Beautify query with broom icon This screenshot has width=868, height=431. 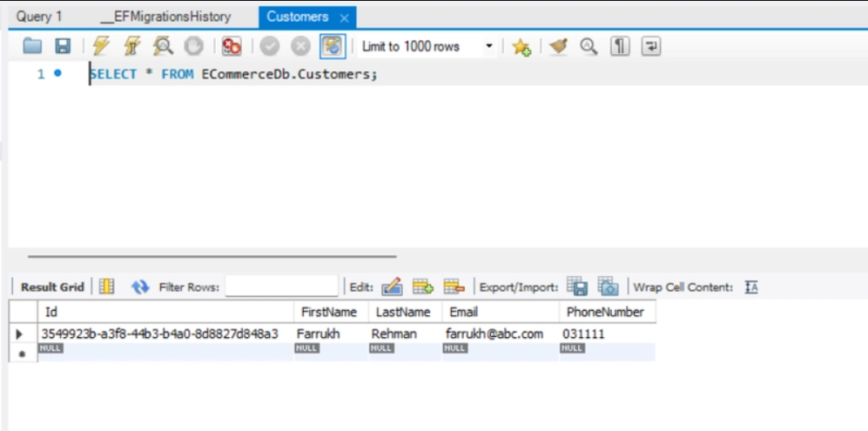click(x=559, y=46)
